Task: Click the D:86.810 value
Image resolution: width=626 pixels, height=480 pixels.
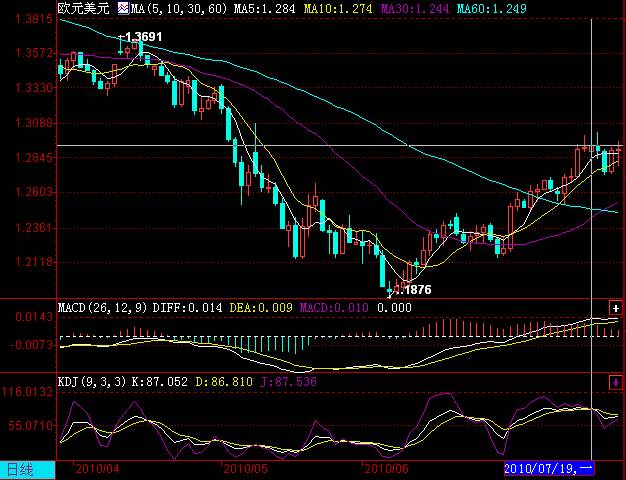Action: pos(224,382)
